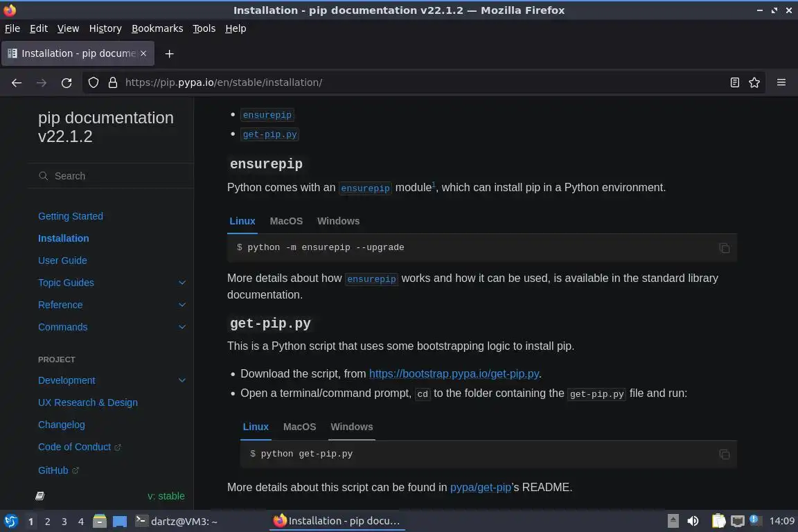Switch to workspace 4 in taskbar
The image size is (798, 532).
pos(81,522)
